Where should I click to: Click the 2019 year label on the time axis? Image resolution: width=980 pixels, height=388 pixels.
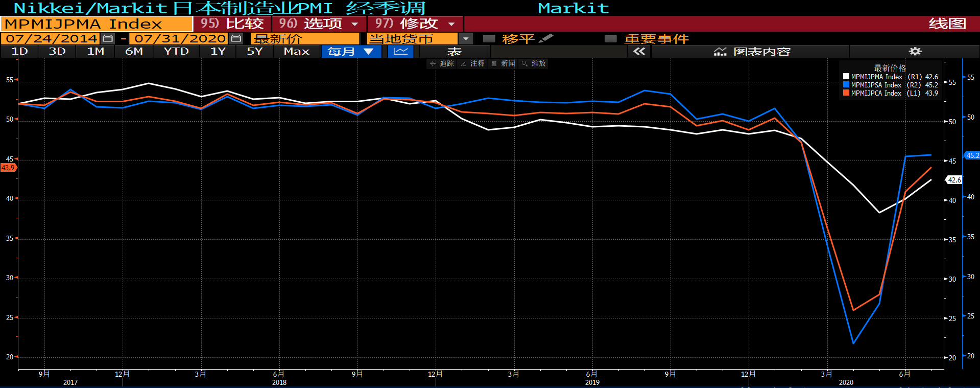click(x=592, y=382)
